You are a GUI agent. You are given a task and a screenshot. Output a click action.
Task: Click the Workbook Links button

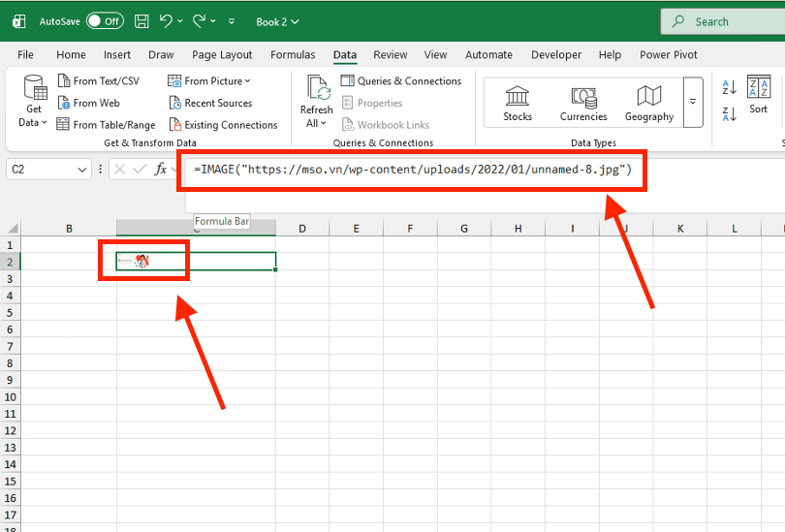386,125
